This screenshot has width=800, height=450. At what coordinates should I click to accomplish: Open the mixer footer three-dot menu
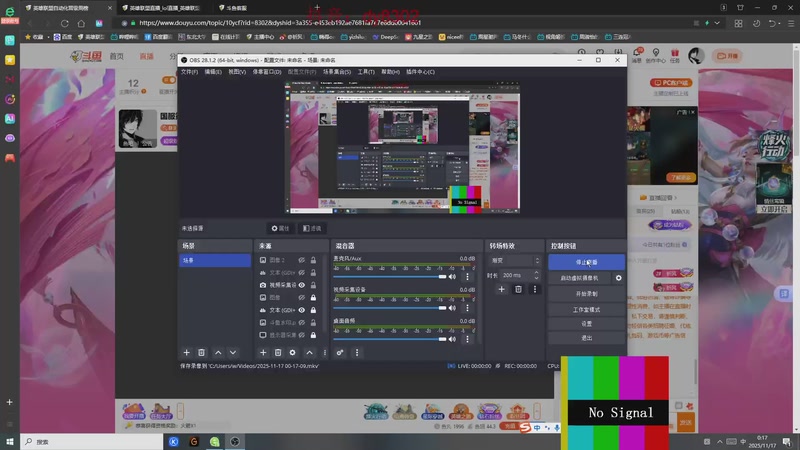pyautogui.click(x=357, y=353)
